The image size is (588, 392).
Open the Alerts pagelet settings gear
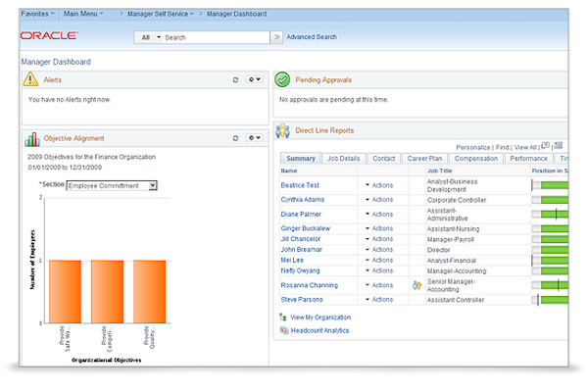pyautogui.click(x=254, y=79)
